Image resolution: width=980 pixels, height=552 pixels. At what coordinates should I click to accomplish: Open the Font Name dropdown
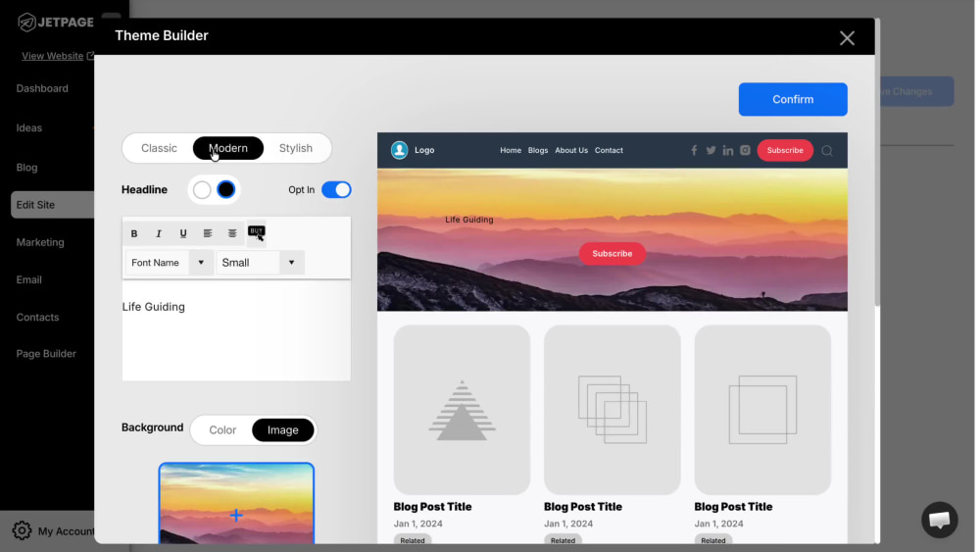[x=170, y=263]
